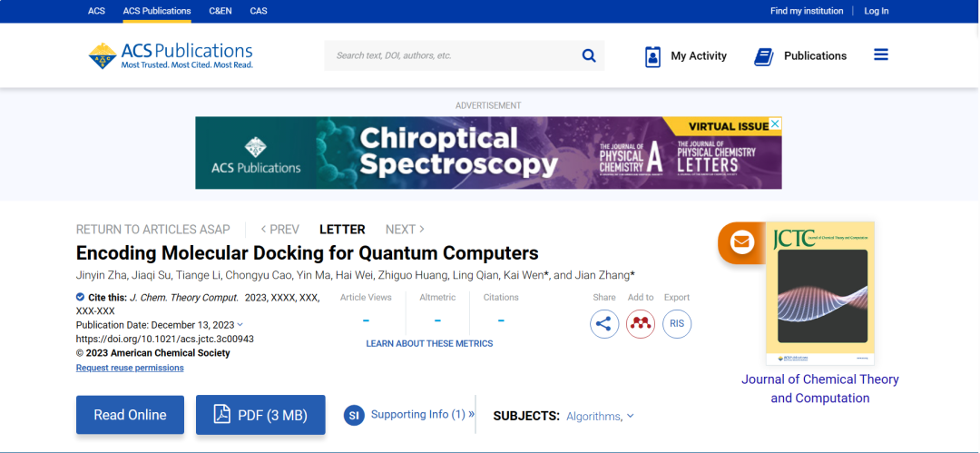Select the ACS Publications top tab
Screen dimensions: 980x453
(157, 11)
